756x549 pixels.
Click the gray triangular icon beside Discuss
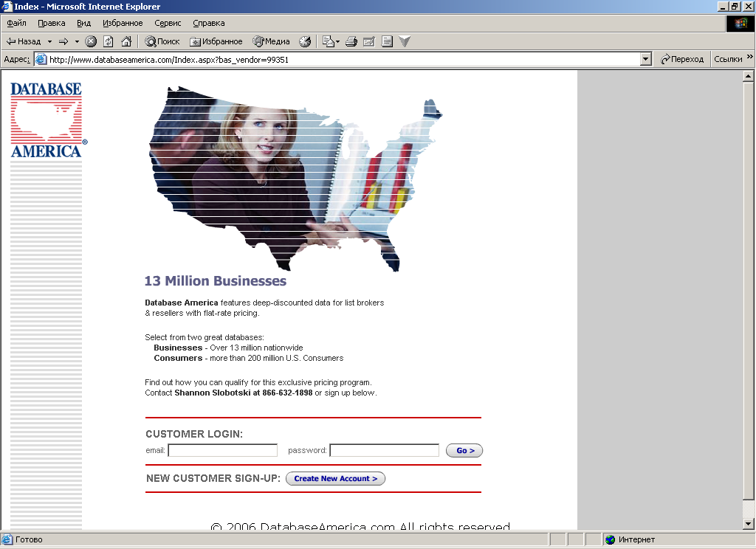[x=405, y=41]
